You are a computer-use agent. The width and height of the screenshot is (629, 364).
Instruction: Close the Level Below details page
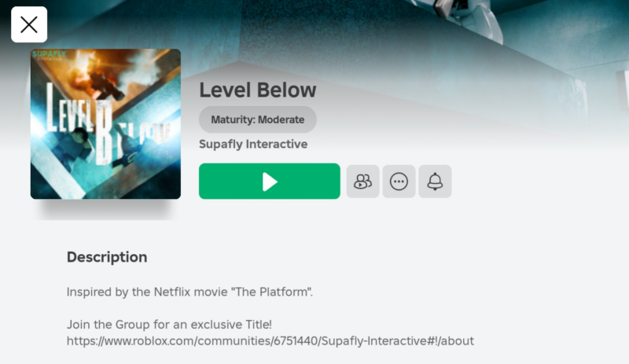[29, 24]
